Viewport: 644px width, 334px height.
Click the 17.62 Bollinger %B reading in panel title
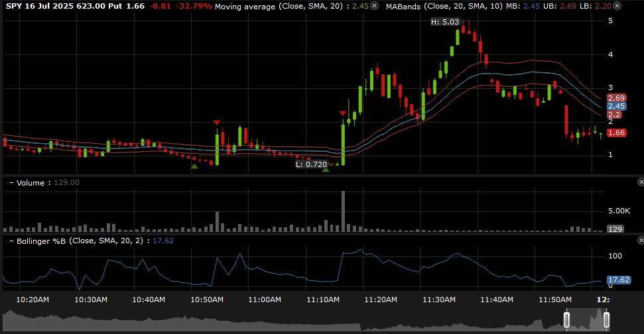click(163, 241)
